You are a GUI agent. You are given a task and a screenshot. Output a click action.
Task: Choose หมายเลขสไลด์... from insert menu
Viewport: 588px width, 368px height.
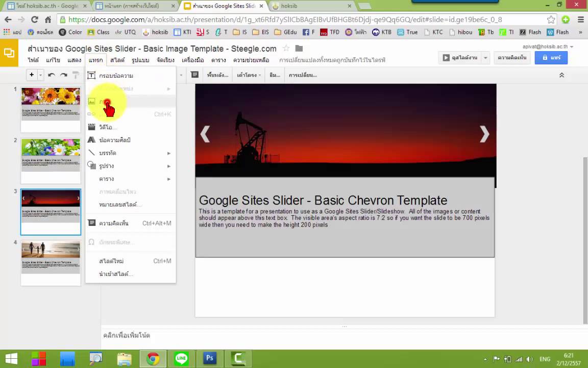130,204
